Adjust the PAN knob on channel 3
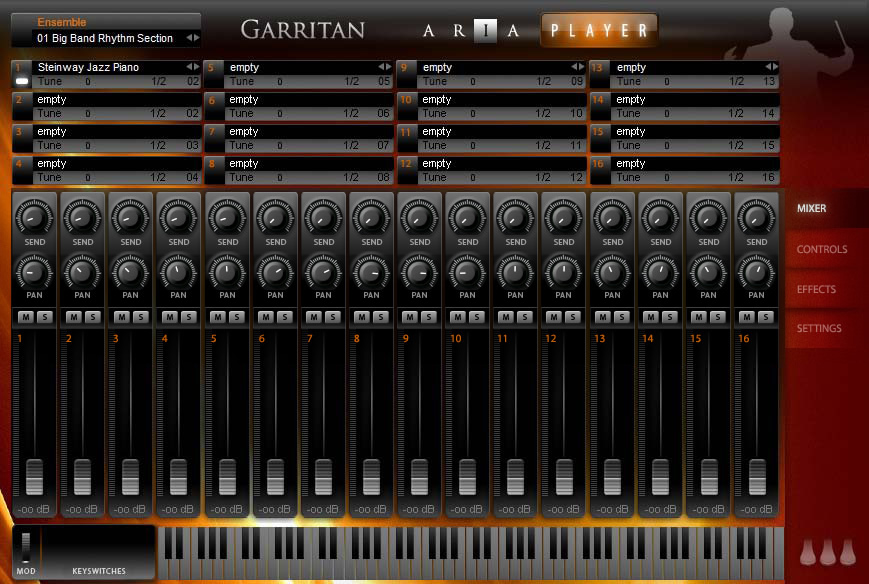This screenshot has width=869, height=584. click(130, 271)
